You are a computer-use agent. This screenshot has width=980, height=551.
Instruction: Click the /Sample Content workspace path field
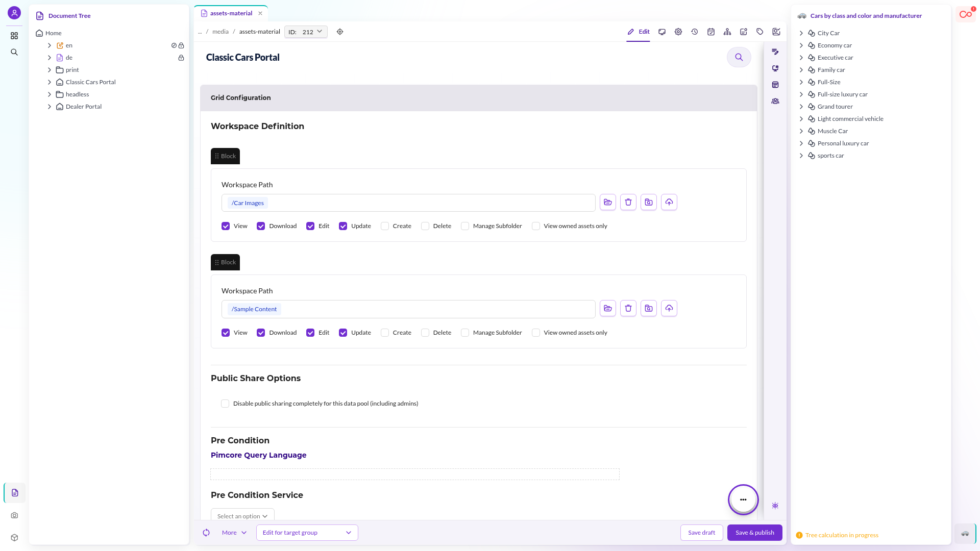click(408, 309)
